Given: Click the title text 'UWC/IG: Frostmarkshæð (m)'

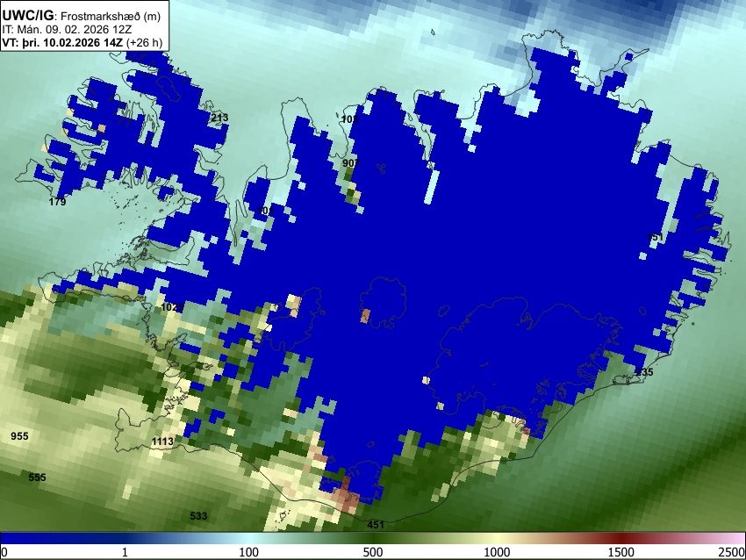Looking at the screenshot, I should pos(82,16).
